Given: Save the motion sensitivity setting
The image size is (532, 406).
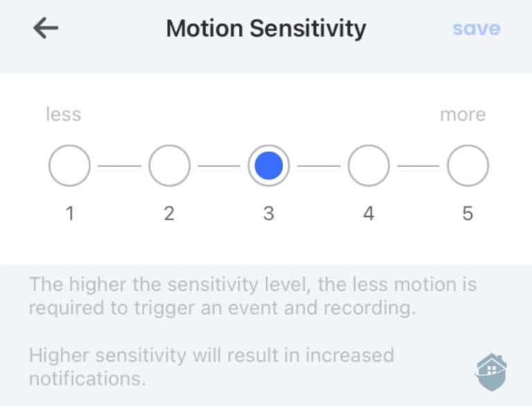Looking at the screenshot, I should [476, 29].
